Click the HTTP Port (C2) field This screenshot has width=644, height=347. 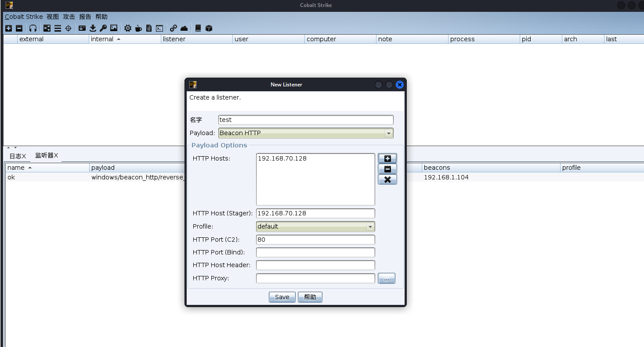[315, 240]
